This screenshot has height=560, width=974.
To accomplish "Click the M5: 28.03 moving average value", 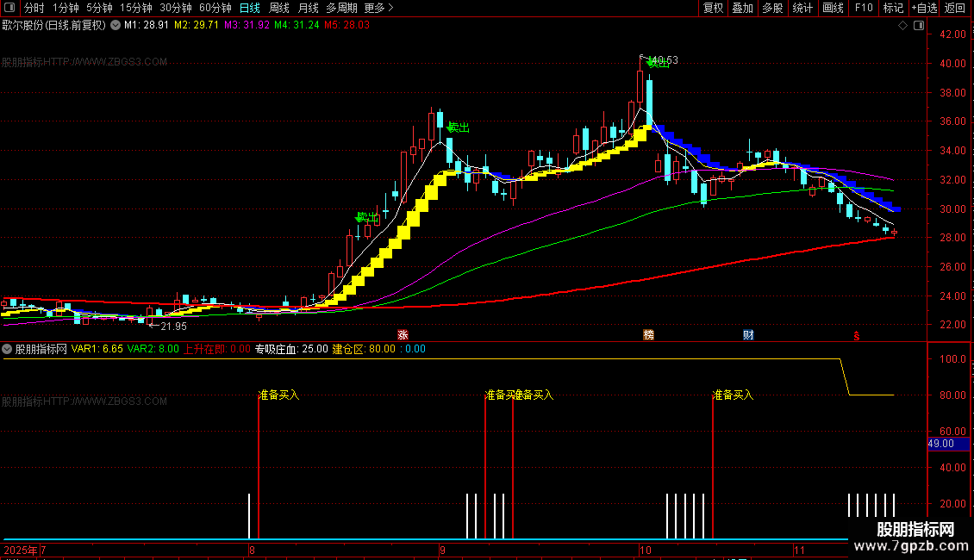I will tap(347, 26).
